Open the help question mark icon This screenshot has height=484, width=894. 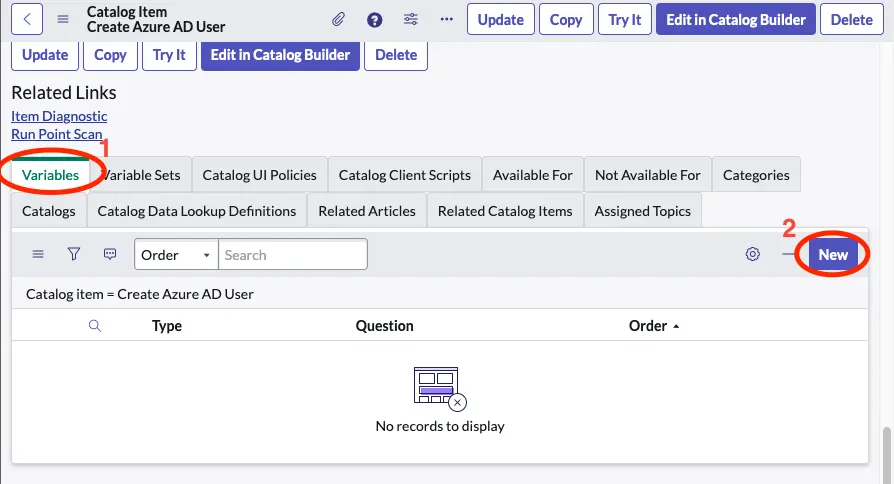click(x=375, y=20)
